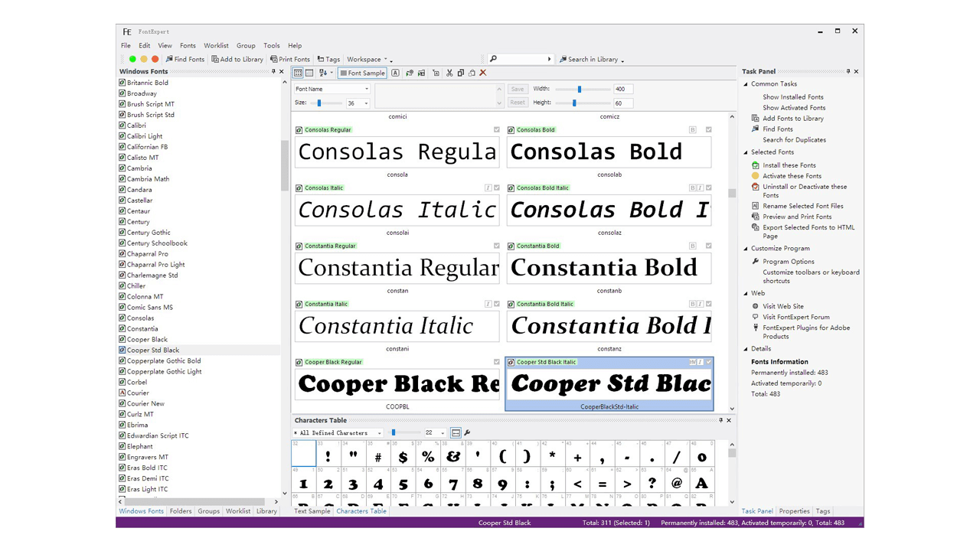980x551 pixels.
Task: Select Comic Sans MS in the font list
Action: click(150, 308)
